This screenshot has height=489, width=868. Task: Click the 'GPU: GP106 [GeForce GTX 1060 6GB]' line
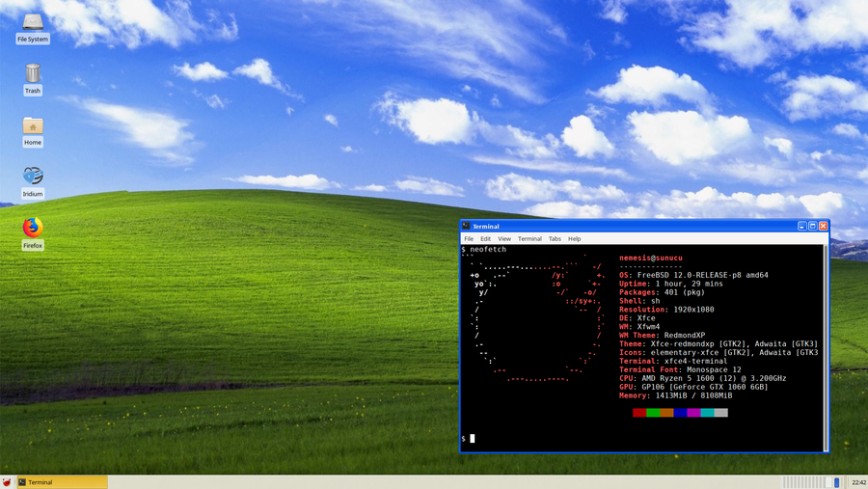[x=693, y=387]
